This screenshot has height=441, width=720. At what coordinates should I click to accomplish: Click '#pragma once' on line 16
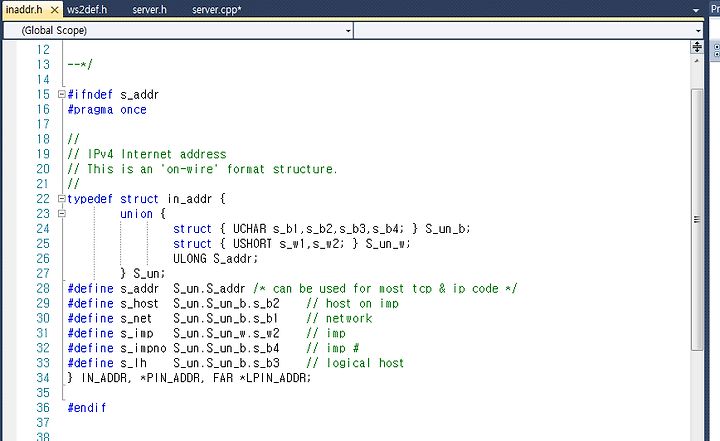pyautogui.click(x=107, y=110)
